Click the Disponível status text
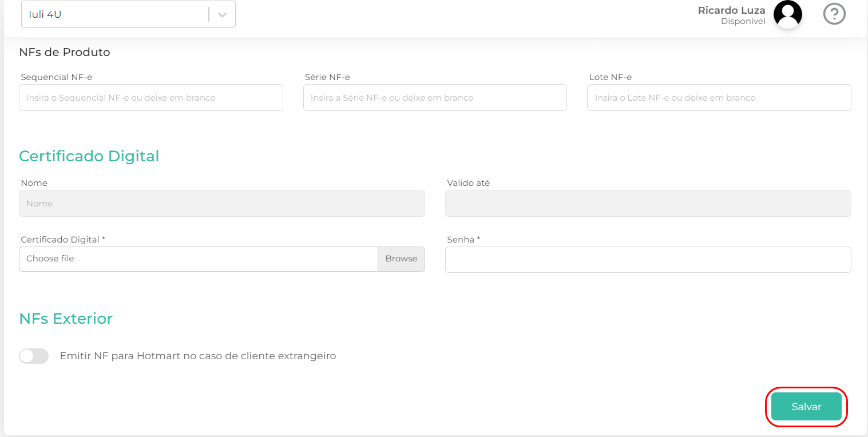The width and height of the screenshot is (868, 437). pyautogui.click(x=743, y=22)
